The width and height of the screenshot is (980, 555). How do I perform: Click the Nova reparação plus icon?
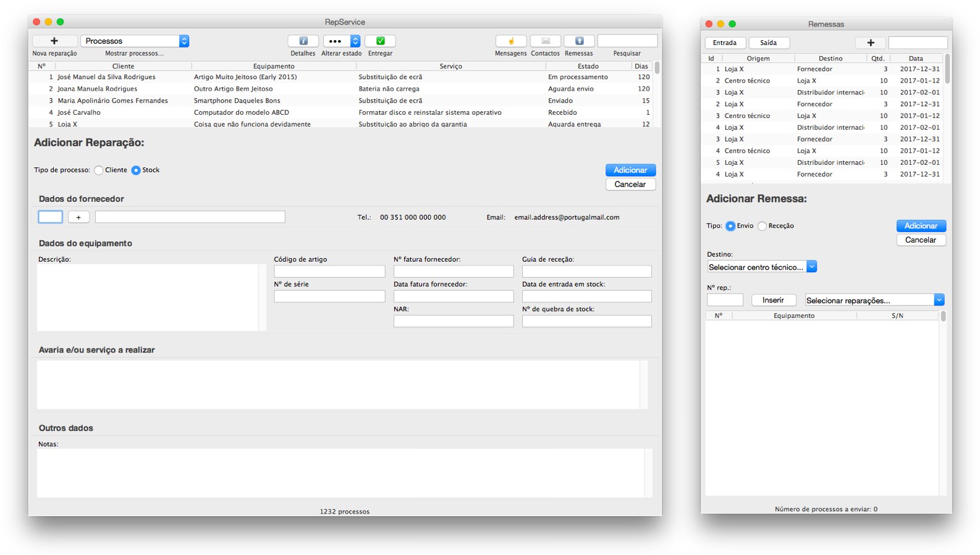[54, 41]
